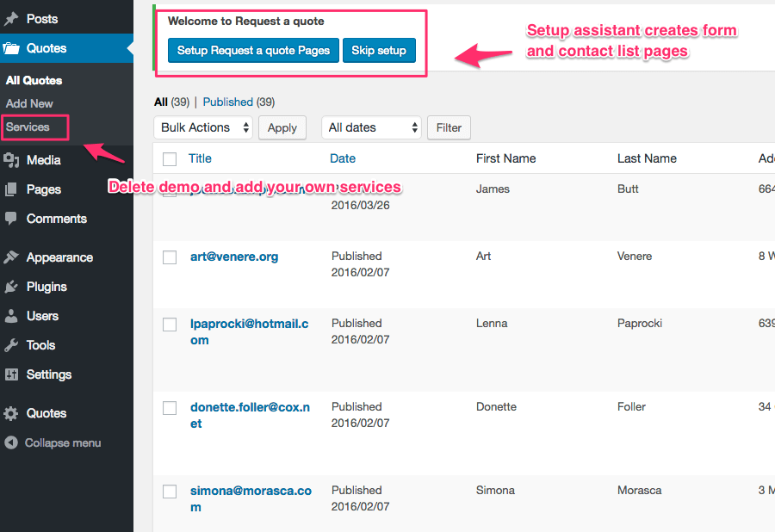Open the Appearance menu label
This screenshot has height=532, width=775.
click(59, 257)
